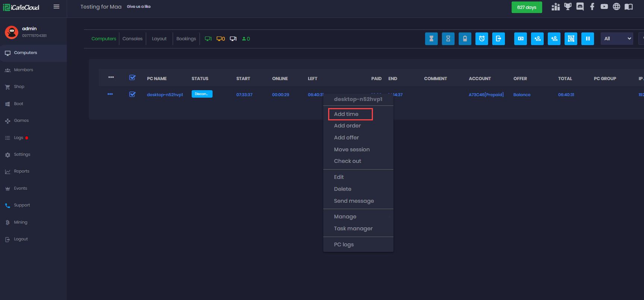This screenshot has height=300, width=644.
Task: Open the A73C46[Prepaid] account link
Action: [x=486, y=95]
